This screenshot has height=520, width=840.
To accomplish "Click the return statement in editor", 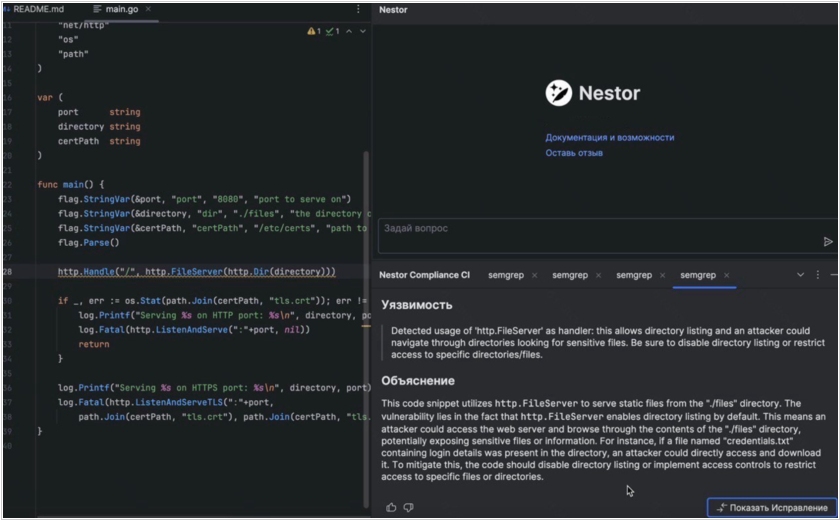I will pyautogui.click(x=94, y=344).
